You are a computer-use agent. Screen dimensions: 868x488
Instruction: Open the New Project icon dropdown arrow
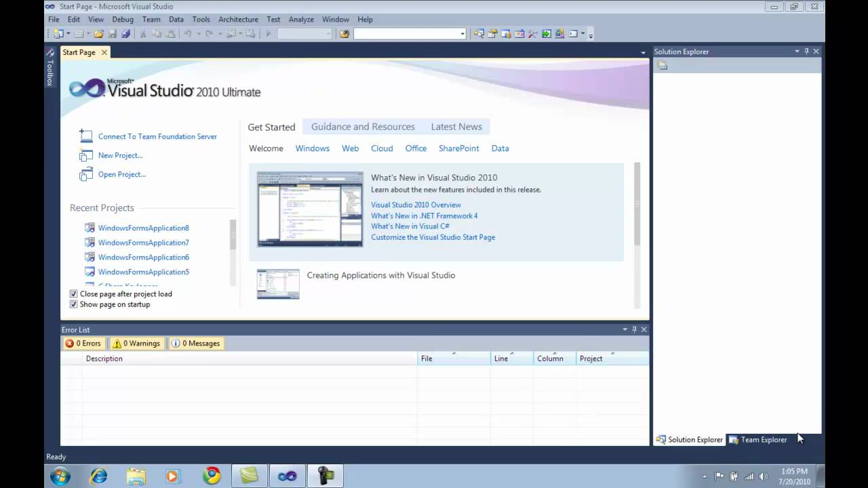pyautogui.click(x=68, y=34)
